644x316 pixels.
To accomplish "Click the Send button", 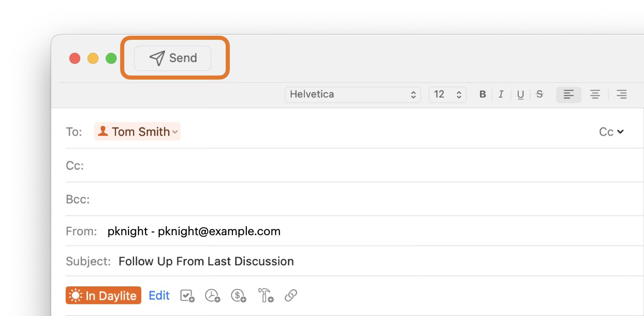I will 173,58.
